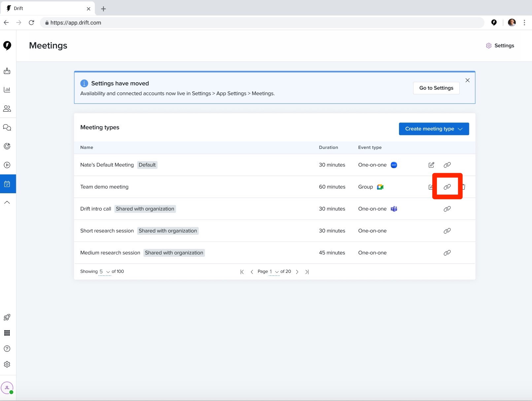
Task: Jump to the first page of meetings
Action: pos(242,272)
